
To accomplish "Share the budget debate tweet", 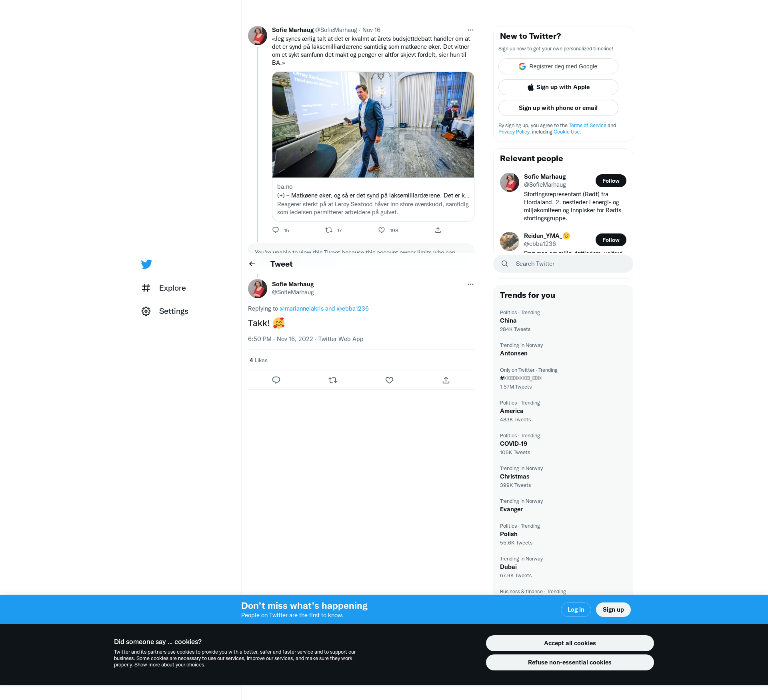I will coord(438,230).
